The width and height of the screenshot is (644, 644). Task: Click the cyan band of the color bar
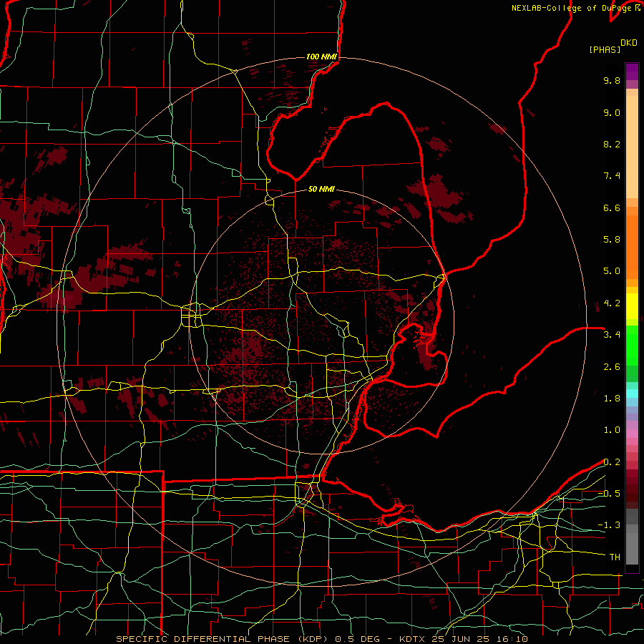(x=632, y=394)
